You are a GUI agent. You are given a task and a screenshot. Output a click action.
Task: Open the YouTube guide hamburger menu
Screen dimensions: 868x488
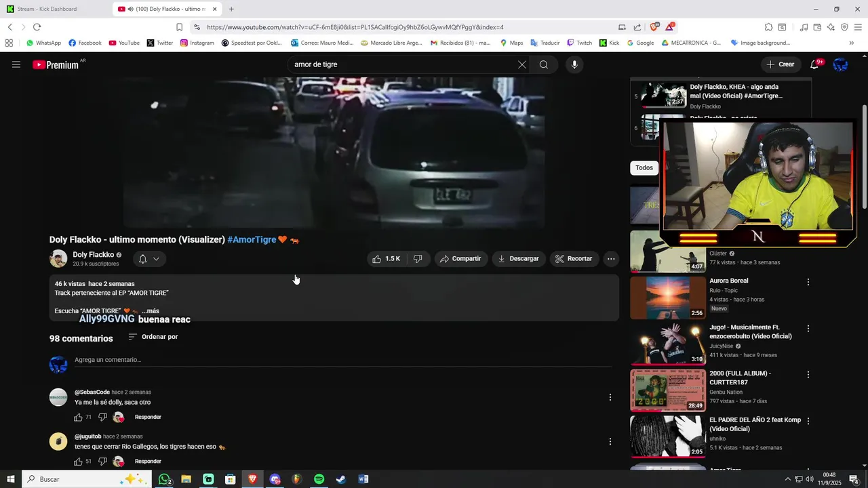[x=16, y=64]
